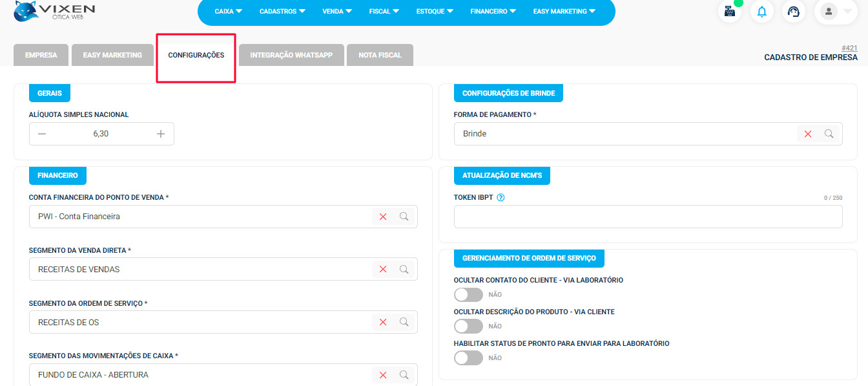Open the notifications bell
Screen dimensions: 868x386
[762, 12]
